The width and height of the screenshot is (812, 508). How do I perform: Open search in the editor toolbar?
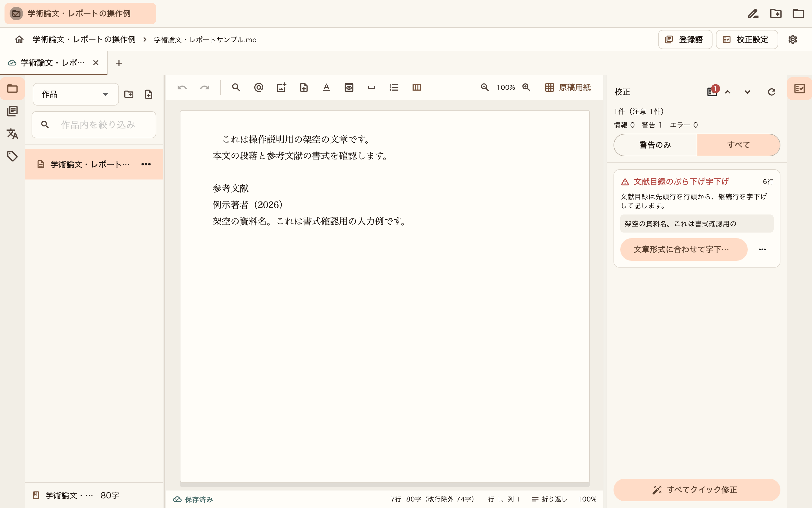tap(236, 88)
